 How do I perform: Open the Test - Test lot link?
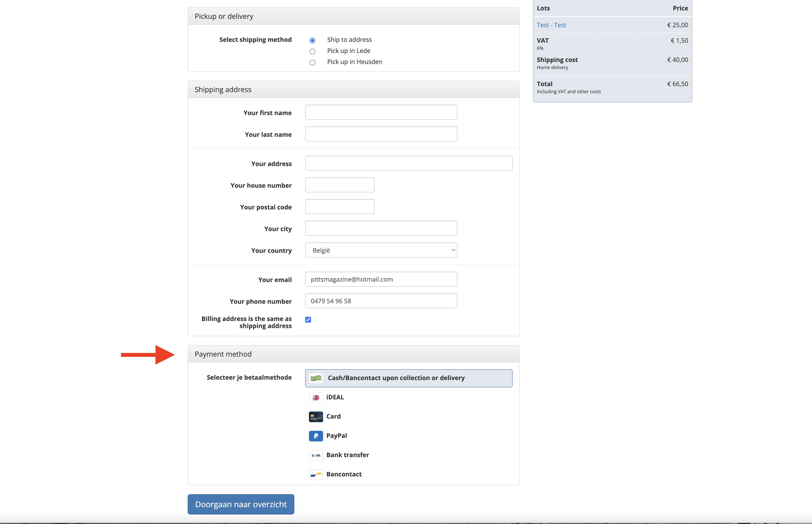[x=551, y=25]
